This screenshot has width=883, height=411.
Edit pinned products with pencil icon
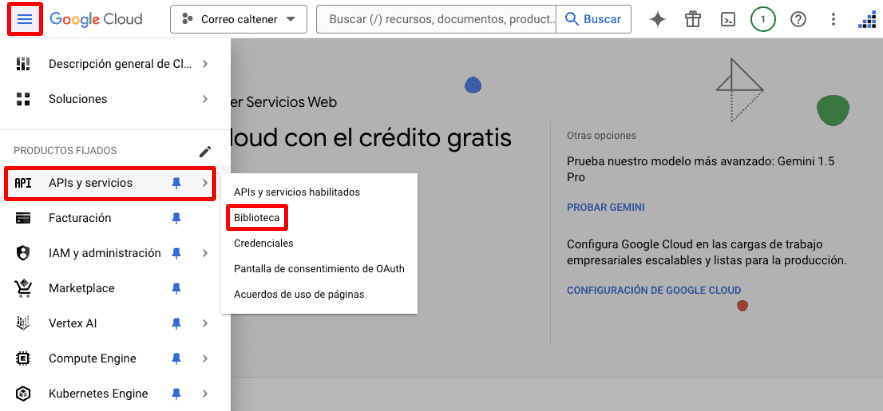coord(206,151)
